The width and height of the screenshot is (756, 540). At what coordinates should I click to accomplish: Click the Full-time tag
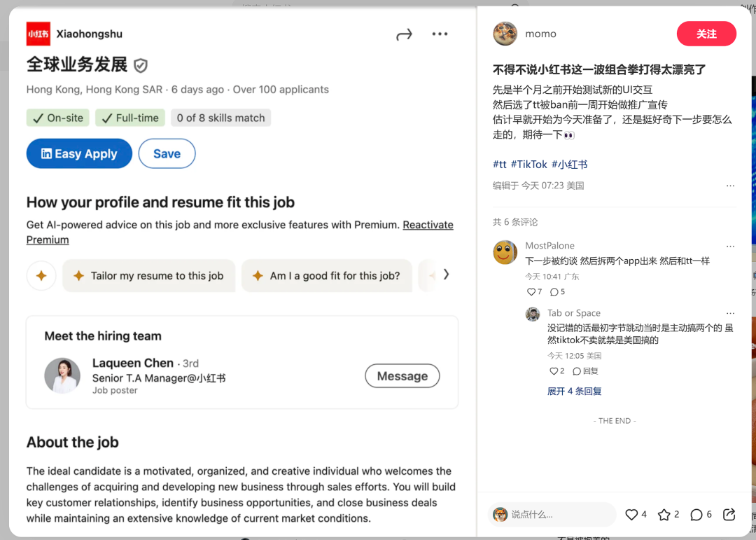pyautogui.click(x=130, y=118)
